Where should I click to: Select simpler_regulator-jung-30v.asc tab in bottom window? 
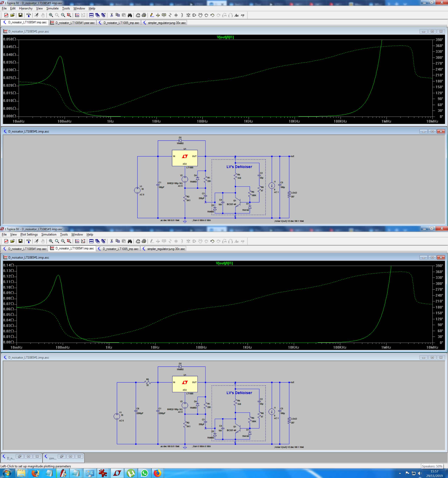pyautogui.click(x=163, y=249)
